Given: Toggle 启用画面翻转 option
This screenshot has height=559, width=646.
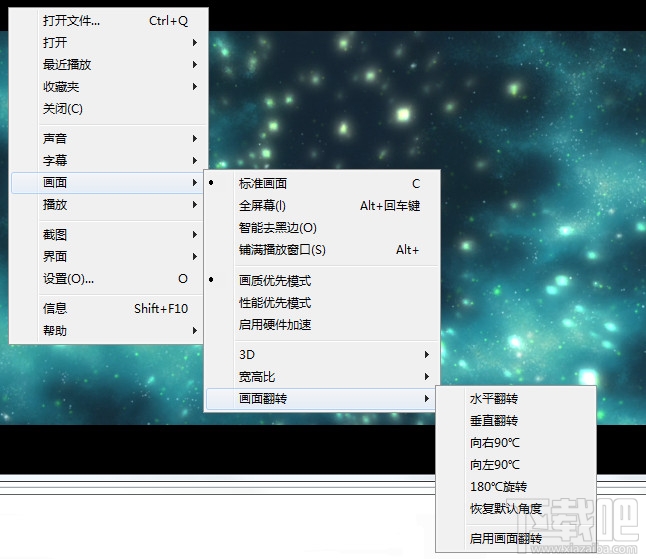Looking at the screenshot, I should [516, 538].
